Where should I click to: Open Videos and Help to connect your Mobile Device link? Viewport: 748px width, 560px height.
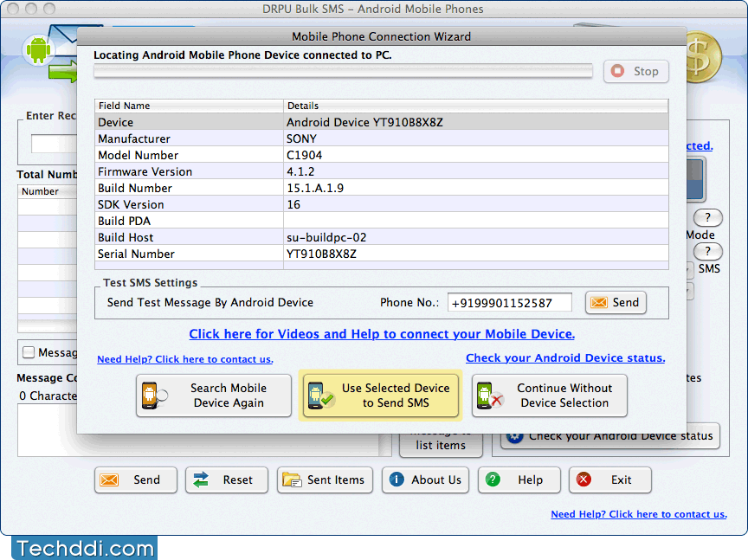click(x=382, y=334)
